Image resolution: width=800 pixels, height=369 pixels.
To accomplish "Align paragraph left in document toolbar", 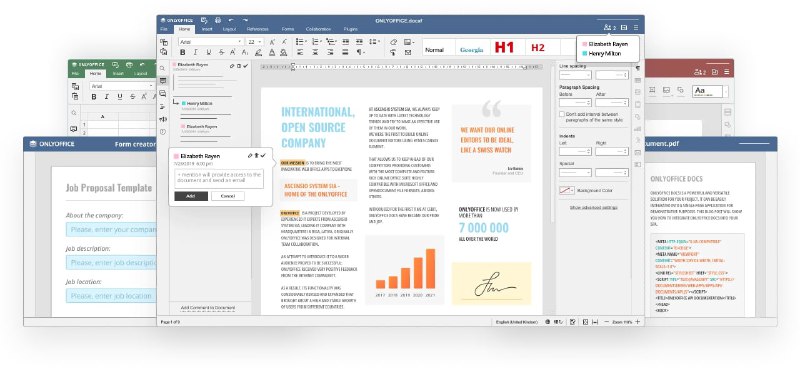I will (300, 53).
